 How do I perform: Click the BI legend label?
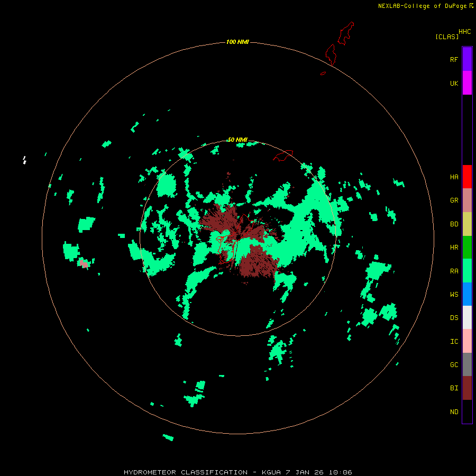tap(454, 388)
